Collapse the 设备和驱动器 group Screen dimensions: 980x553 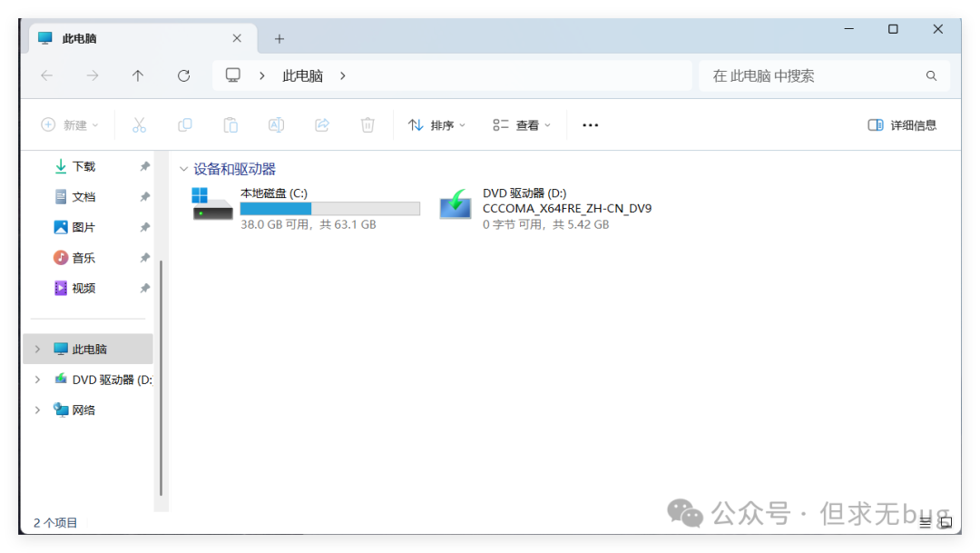point(184,169)
